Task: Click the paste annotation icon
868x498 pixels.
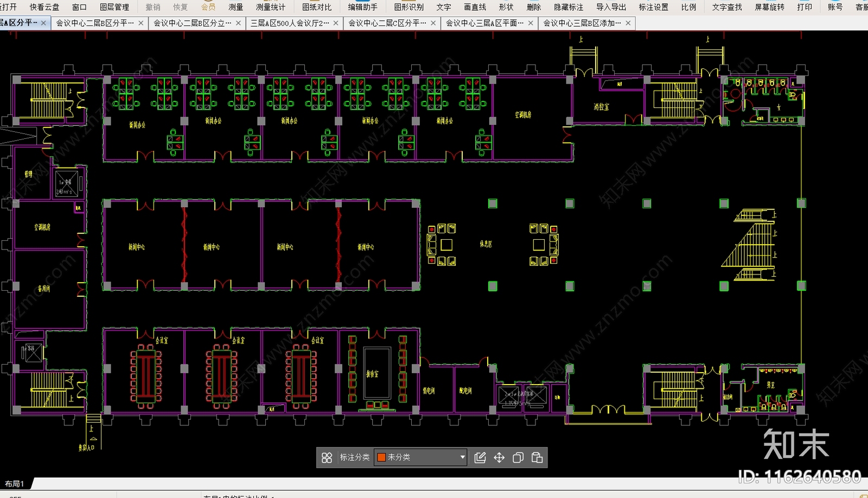Action: [537, 458]
